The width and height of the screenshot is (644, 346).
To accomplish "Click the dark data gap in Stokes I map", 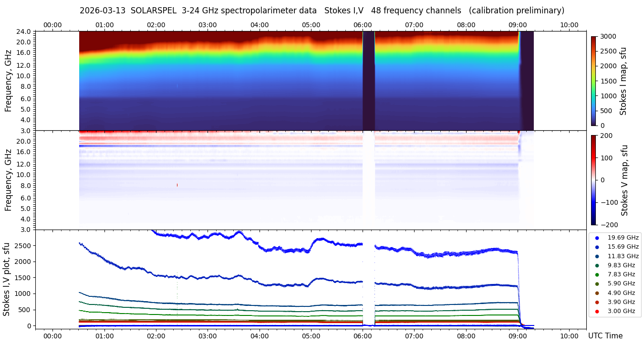I will point(369,81).
